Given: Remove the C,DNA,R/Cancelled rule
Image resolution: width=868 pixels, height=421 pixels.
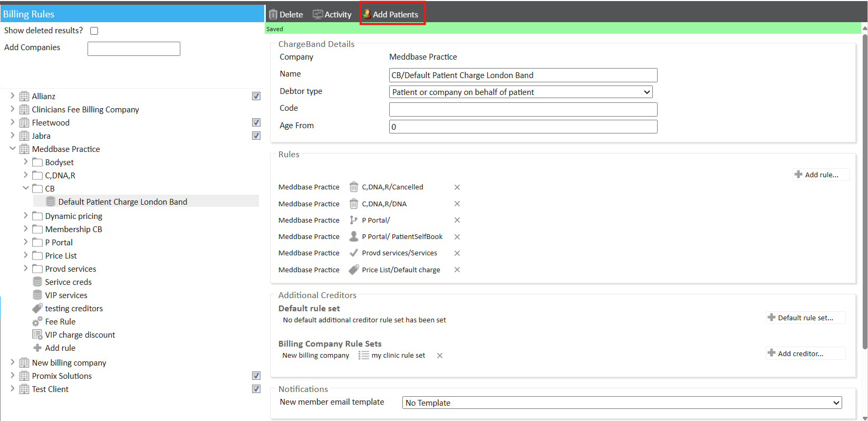Looking at the screenshot, I should 457,187.
